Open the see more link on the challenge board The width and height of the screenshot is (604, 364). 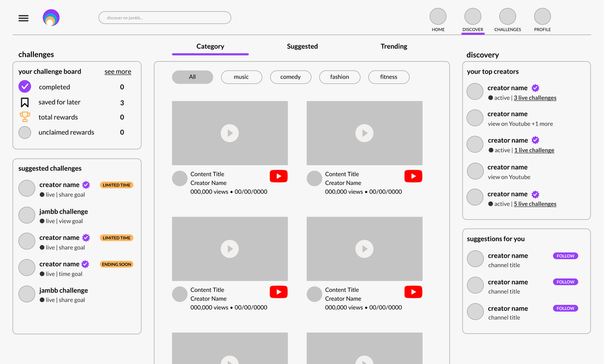click(x=118, y=72)
